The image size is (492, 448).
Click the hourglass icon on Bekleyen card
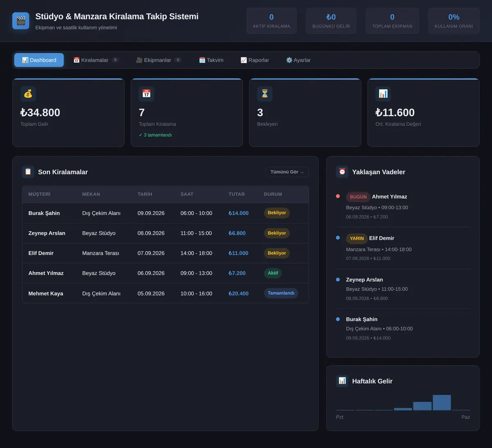pos(265,94)
